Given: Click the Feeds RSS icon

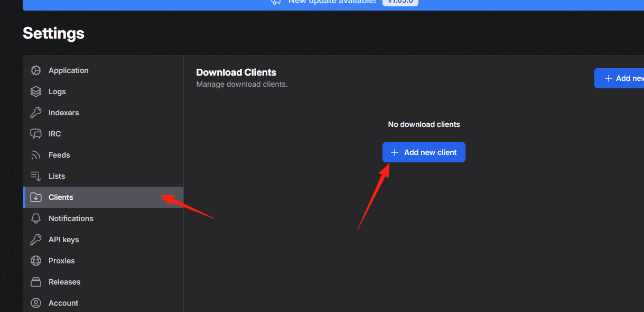Looking at the screenshot, I should point(36,155).
